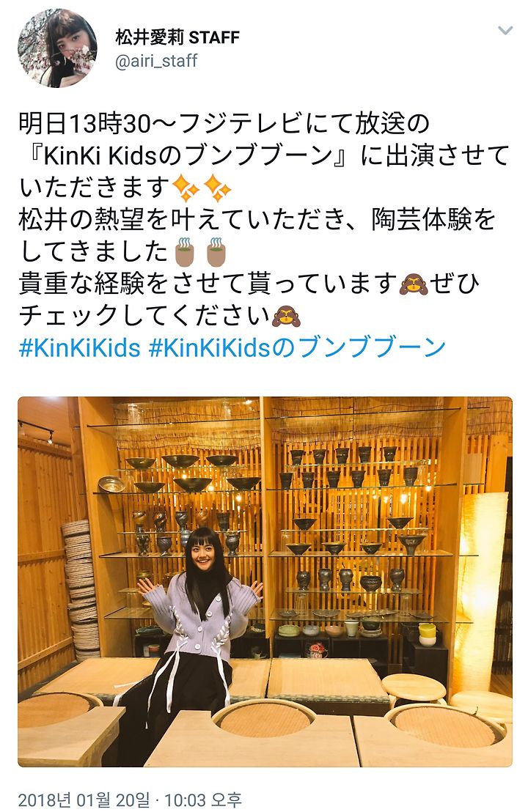Open the @airi_staff handle

(156, 61)
